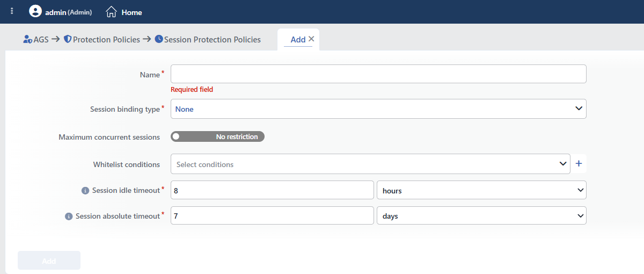Screen dimensions: 644x274
Task: Click the admin user avatar icon
Action: 35,11
